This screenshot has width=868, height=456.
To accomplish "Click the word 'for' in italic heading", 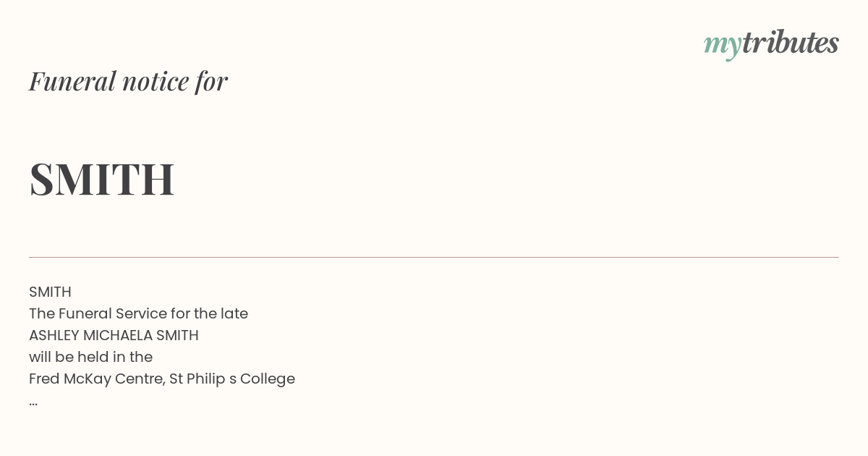I will click(x=211, y=81).
